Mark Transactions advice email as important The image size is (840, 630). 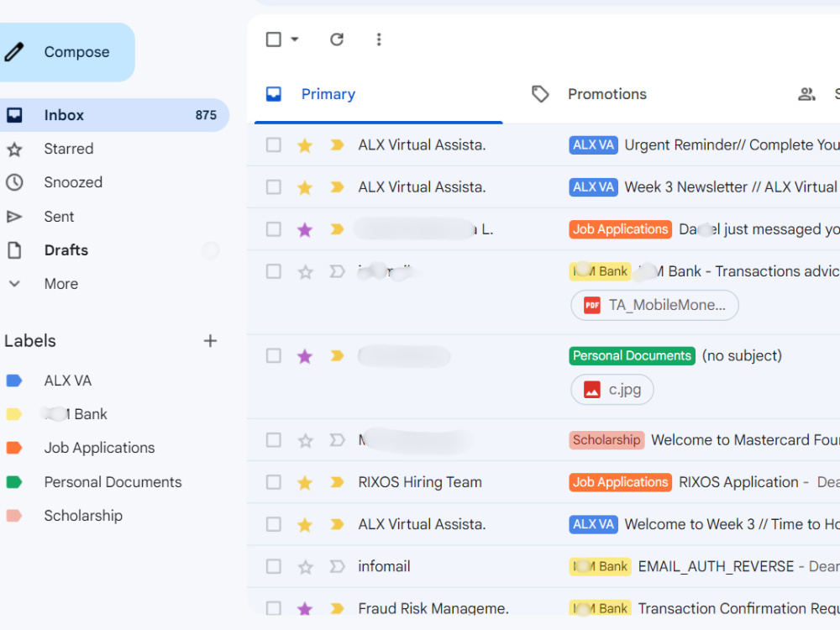click(x=337, y=271)
